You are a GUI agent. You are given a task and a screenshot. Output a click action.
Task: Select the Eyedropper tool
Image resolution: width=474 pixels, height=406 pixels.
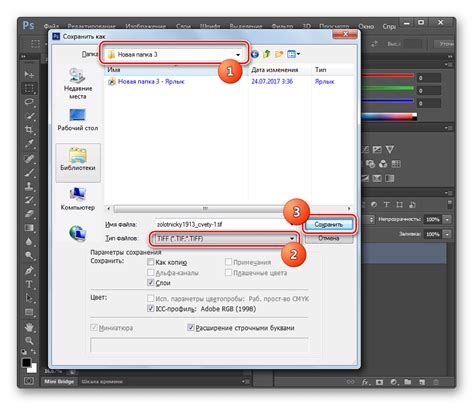pyautogui.click(x=29, y=143)
